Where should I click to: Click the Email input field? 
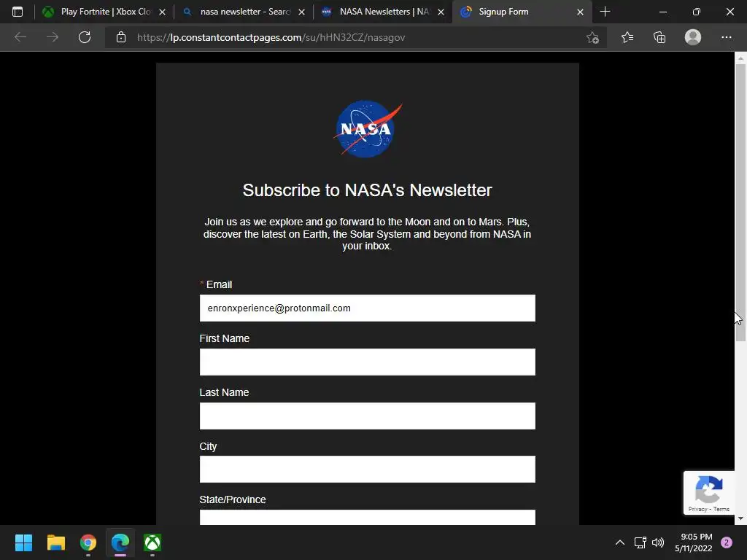point(368,308)
